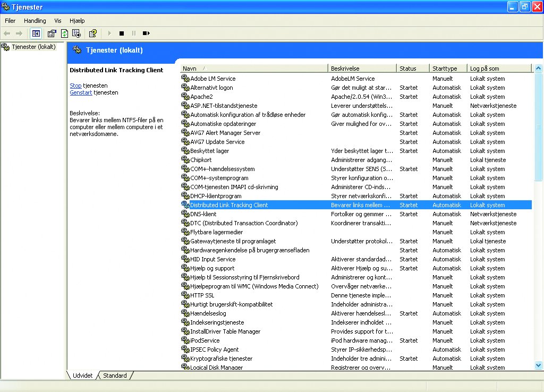This screenshot has width=544, height=392.
Task: Click the Export list toolbar icon
Action: pyautogui.click(x=76, y=33)
